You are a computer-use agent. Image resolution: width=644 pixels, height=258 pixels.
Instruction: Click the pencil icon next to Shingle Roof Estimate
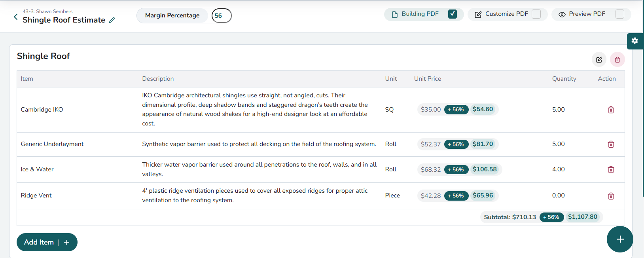112,20
